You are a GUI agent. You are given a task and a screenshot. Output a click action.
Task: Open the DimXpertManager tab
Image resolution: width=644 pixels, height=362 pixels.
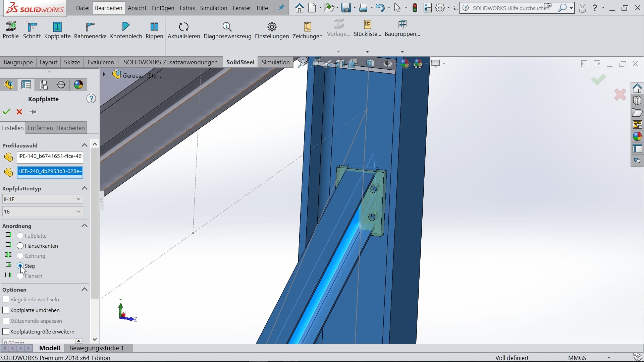61,85
